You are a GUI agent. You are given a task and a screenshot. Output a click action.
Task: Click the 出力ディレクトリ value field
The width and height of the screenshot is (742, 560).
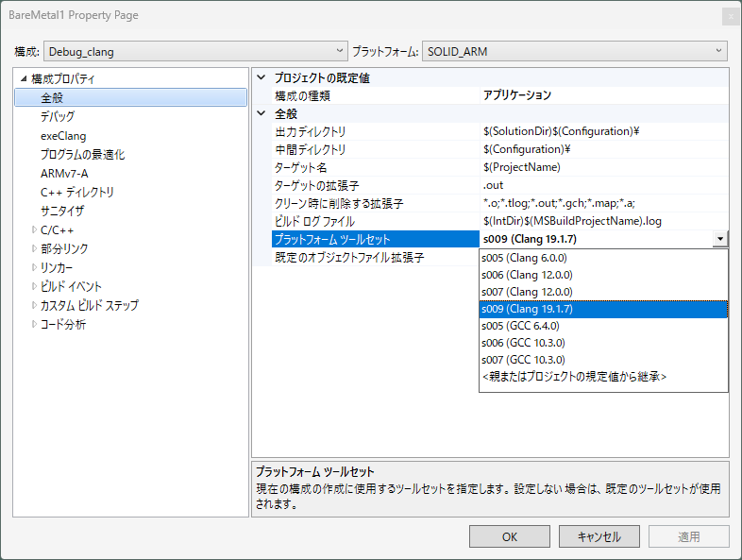tap(604, 131)
